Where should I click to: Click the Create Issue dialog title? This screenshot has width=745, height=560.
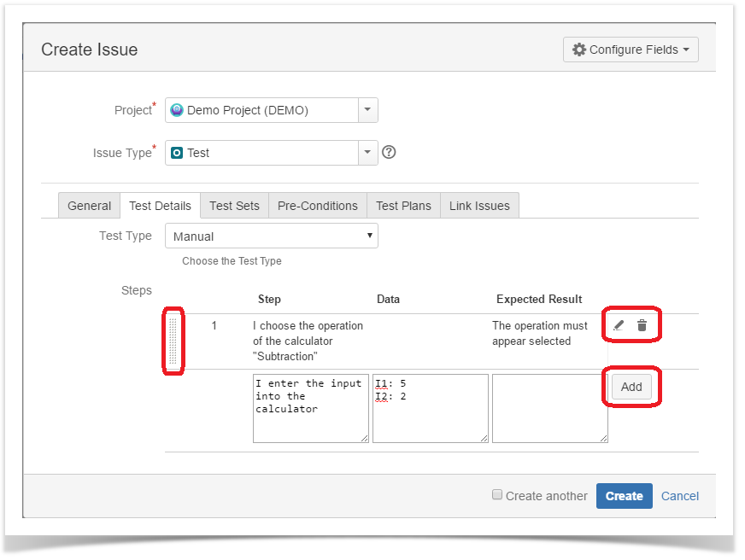point(90,50)
